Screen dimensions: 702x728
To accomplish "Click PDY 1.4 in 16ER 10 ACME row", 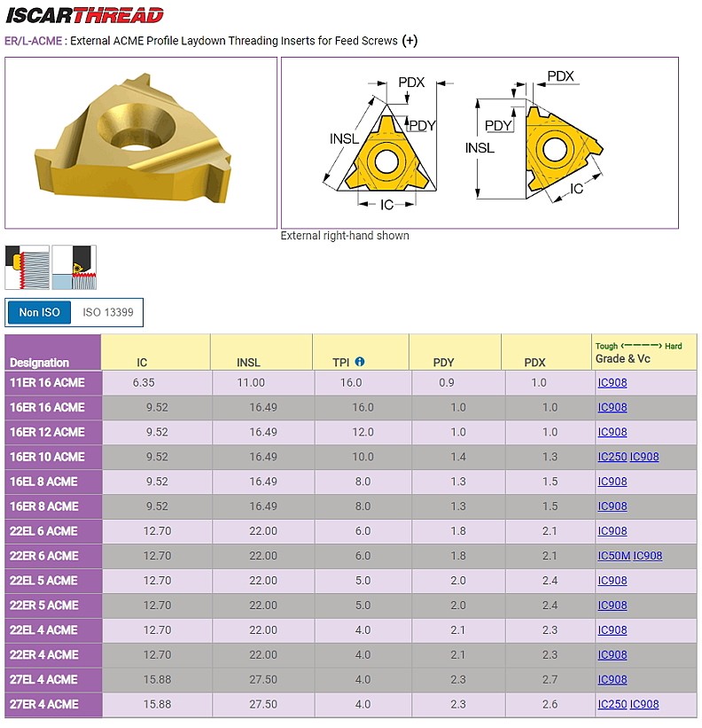I will point(458,457).
